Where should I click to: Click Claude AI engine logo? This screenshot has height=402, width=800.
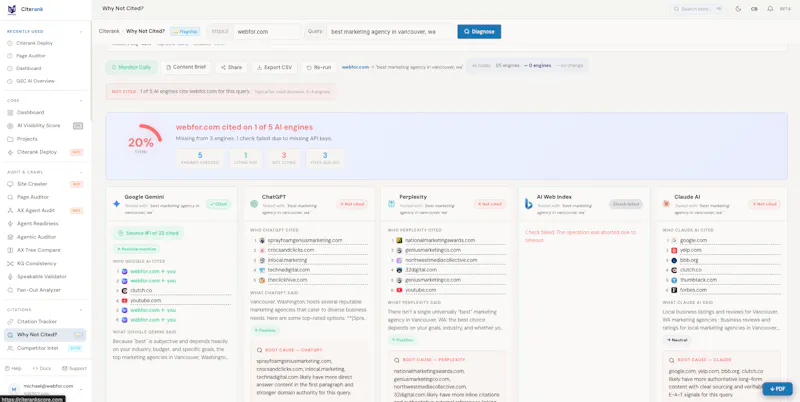[666, 204]
